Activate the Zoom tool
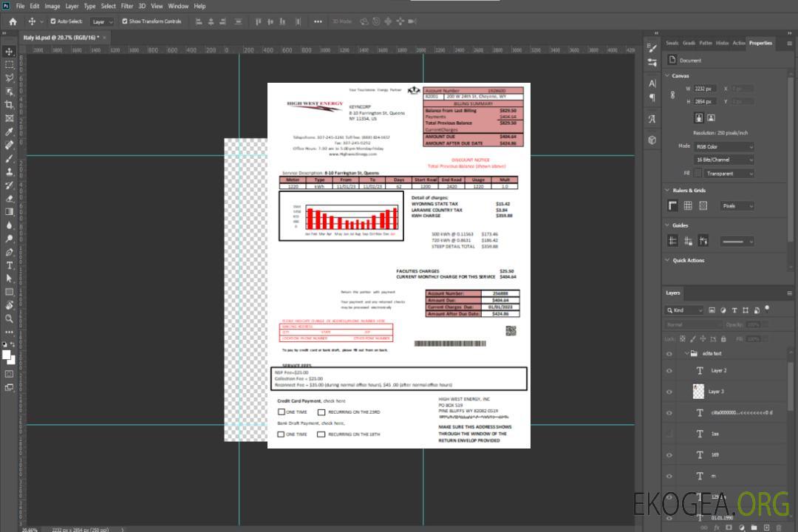The width and height of the screenshot is (798, 532). coord(9,318)
